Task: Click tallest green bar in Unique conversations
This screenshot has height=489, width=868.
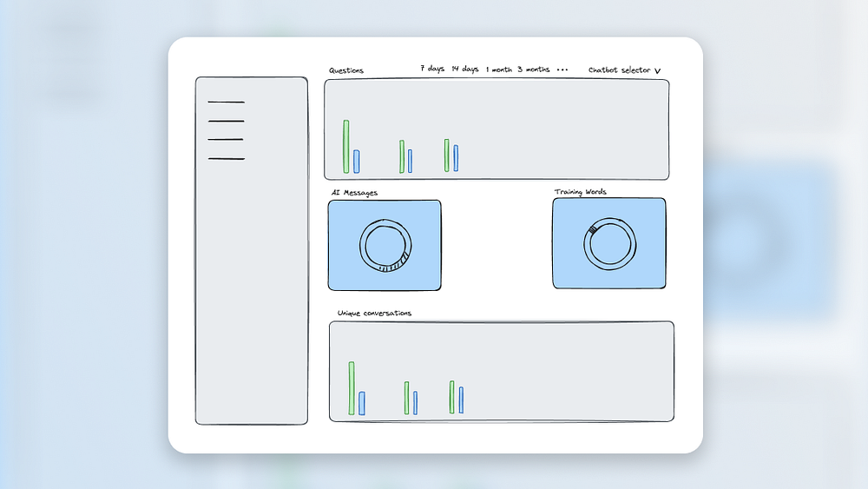Action: point(352,388)
